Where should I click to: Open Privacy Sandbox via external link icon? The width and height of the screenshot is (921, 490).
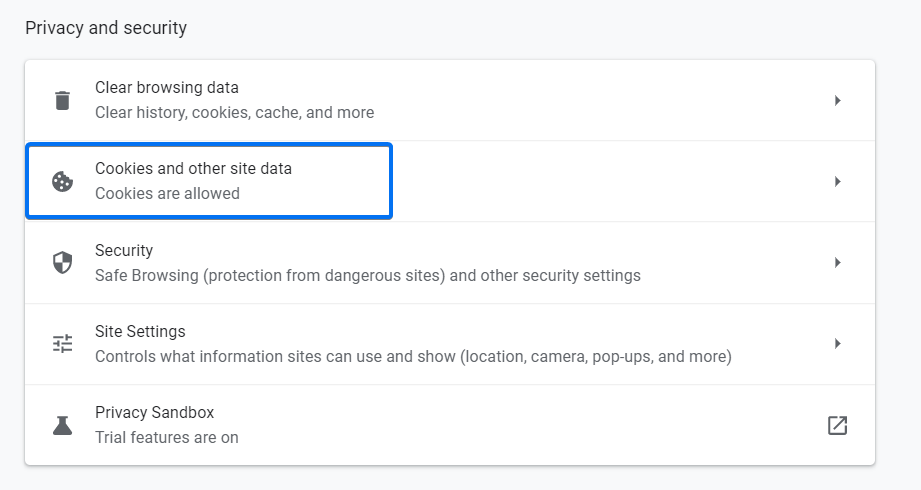tap(837, 425)
